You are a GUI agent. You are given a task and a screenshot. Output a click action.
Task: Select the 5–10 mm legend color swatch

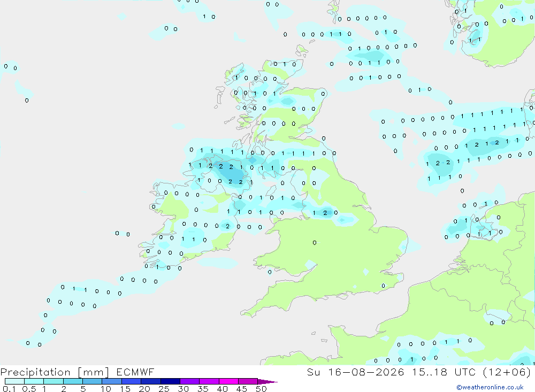[x=93, y=381]
